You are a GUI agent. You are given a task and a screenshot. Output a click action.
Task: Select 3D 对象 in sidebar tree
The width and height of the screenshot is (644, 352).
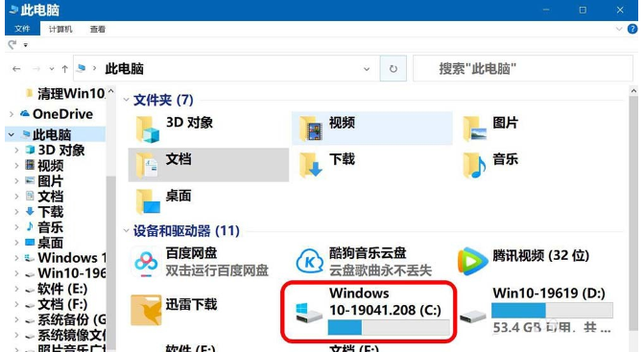(x=61, y=151)
